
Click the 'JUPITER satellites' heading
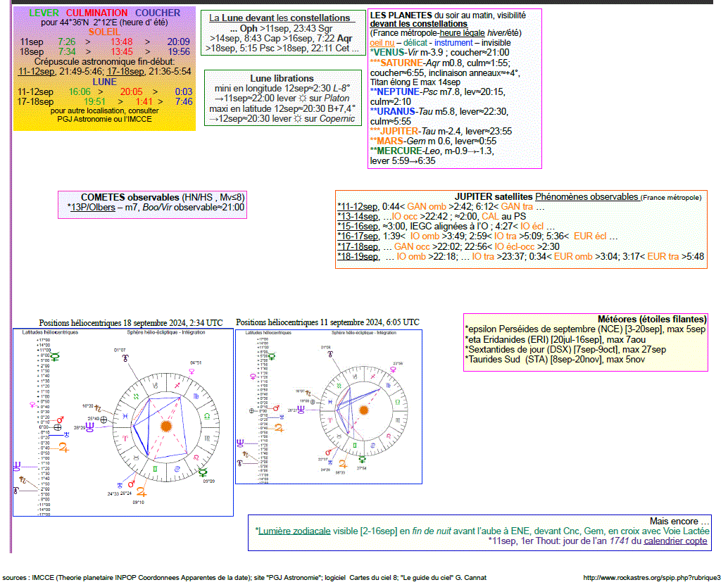click(494, 197)
